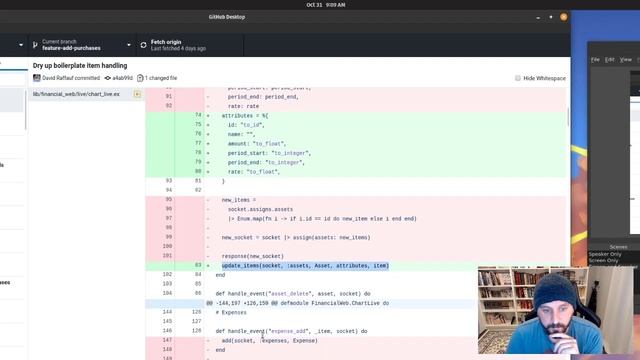The width and height of the screenshot is (640, 360).
Task: Open File menu in the background window
Action: [595, 60]
